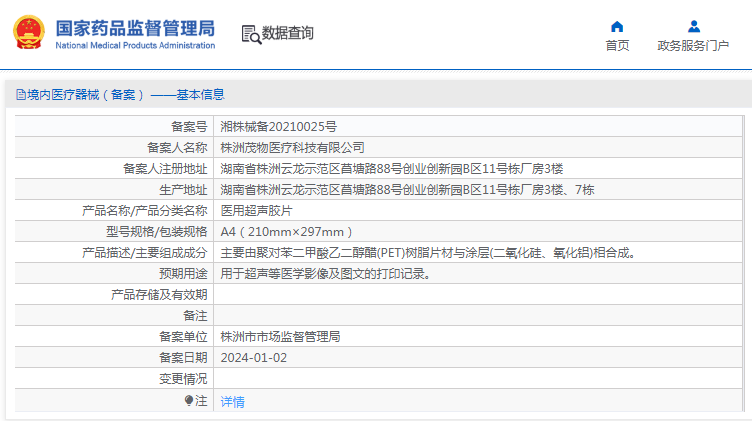Image resolution: width=752 pixels, height=421 pixels.
Task: Click the lightbulb icon next to 注
Action: [189, 400]
